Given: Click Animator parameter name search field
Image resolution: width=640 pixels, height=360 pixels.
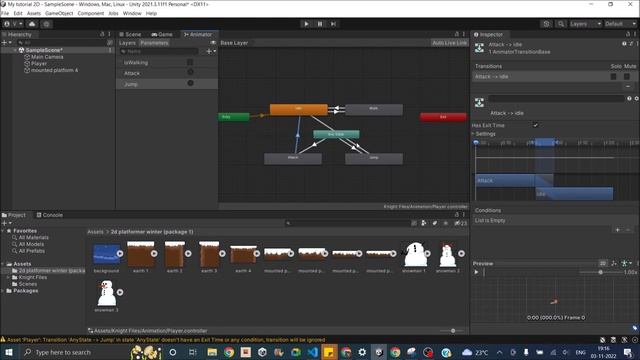Looking at the screenshot, I should (159, 51).
